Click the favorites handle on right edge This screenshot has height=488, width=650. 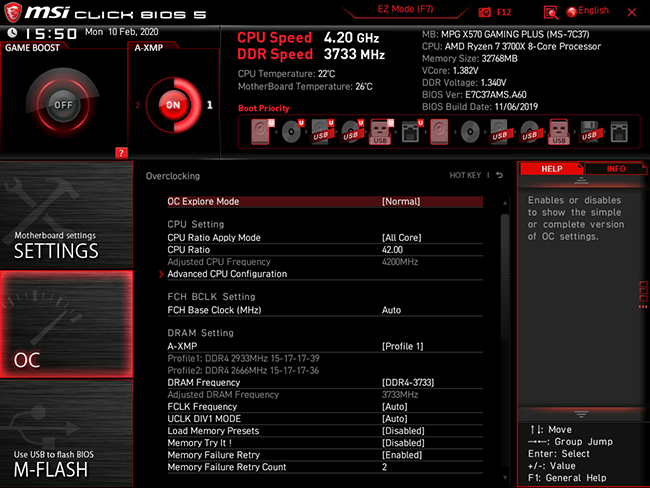coord(643,294)
